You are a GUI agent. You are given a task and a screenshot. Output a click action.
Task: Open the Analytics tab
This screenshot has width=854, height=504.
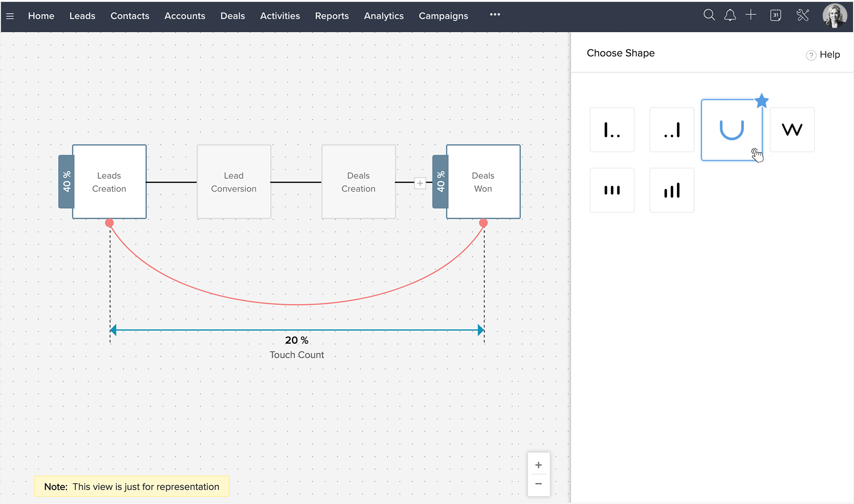383,16
